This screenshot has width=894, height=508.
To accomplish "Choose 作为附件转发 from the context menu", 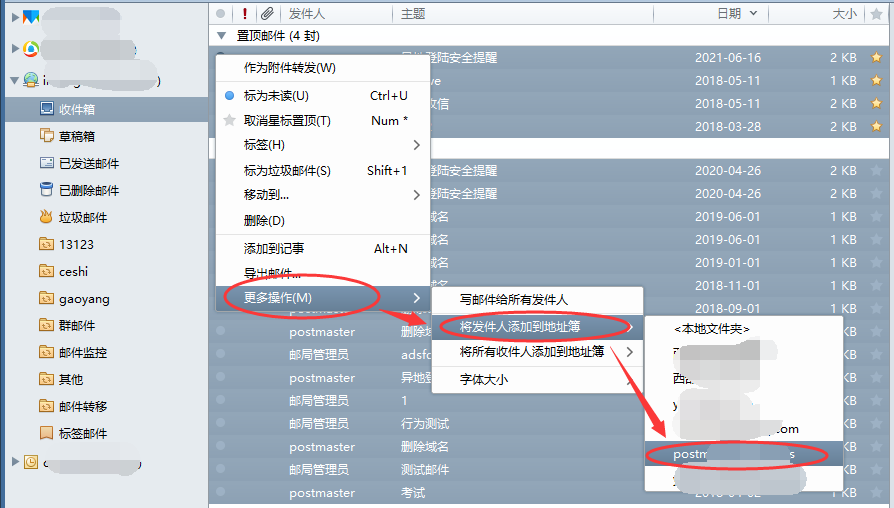I will point(290,68).
